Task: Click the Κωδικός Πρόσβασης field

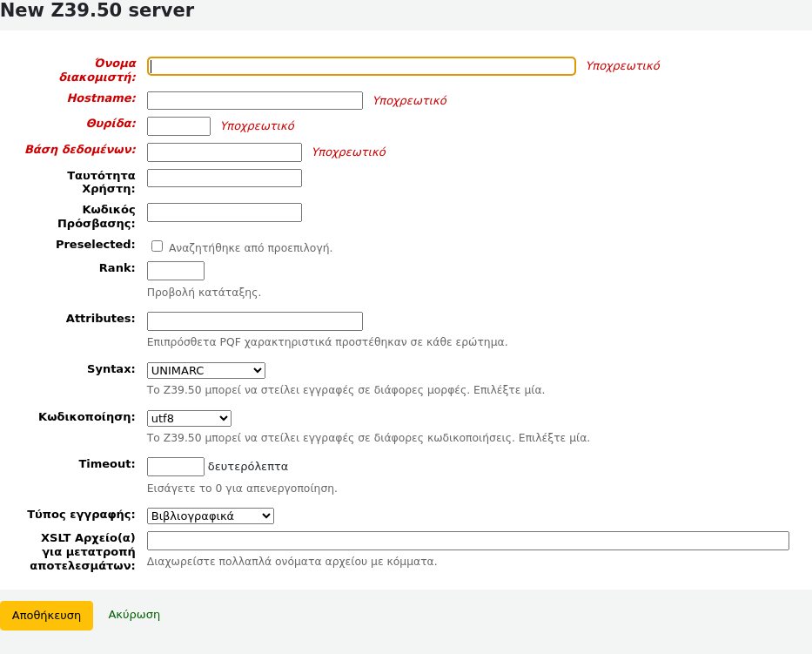Action: [224, 212]
